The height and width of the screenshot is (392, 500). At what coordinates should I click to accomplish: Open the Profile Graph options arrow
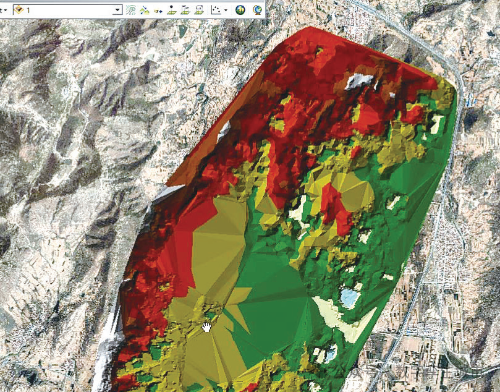click(226, 10)
